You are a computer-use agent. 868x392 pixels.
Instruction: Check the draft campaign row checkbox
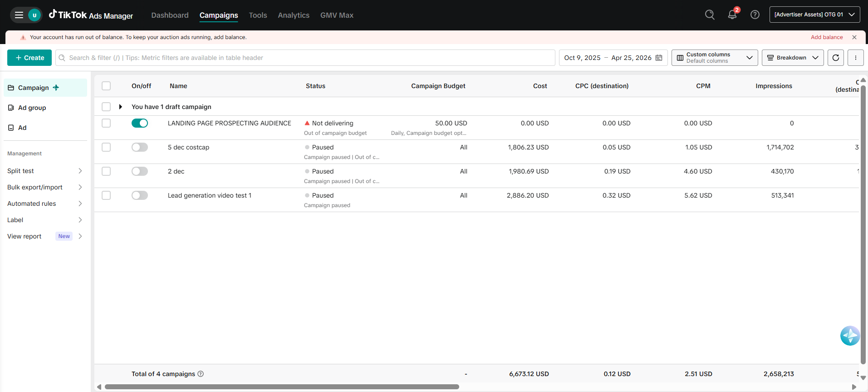tap(106, 107)
